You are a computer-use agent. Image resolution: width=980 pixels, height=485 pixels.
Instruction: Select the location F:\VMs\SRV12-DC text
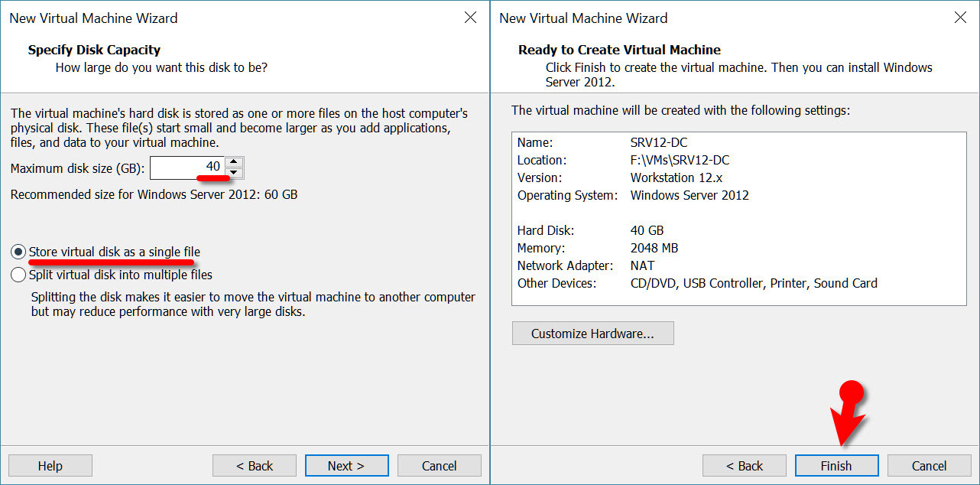[x=680, y=161]
